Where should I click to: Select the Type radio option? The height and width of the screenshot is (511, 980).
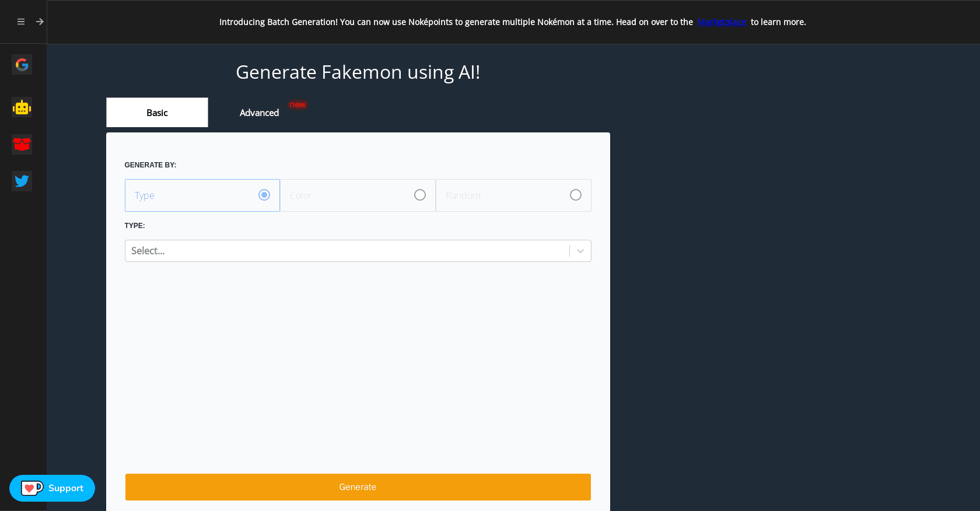click(202, 195)
